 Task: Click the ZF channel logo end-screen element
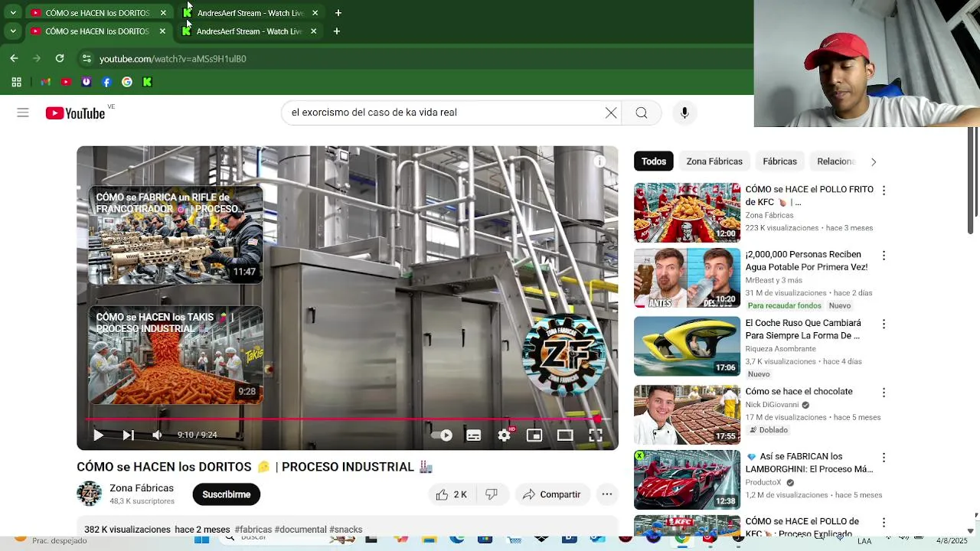563,355
